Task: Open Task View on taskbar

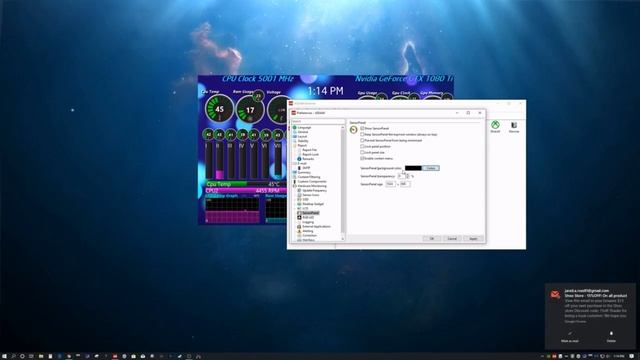Action: point(31,356)
